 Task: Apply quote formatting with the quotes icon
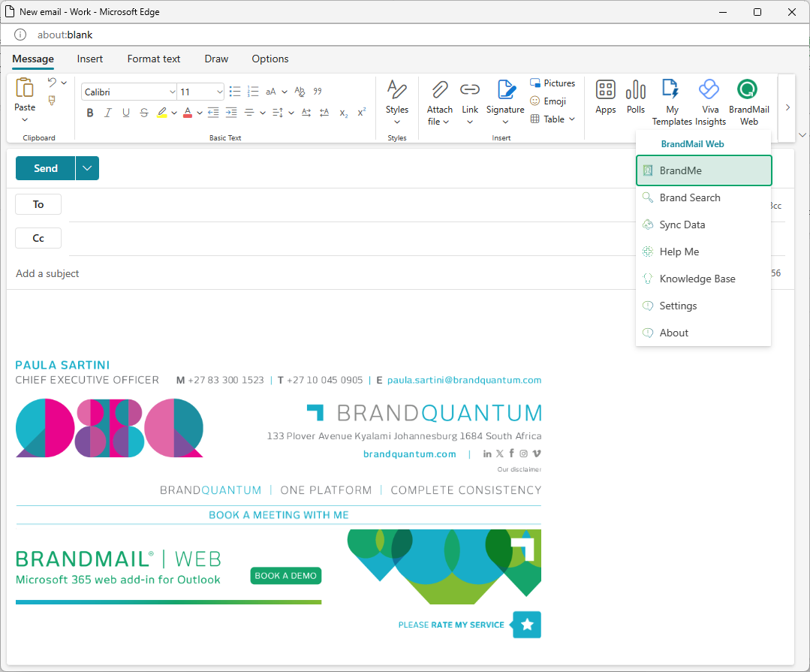coord(318,92)
